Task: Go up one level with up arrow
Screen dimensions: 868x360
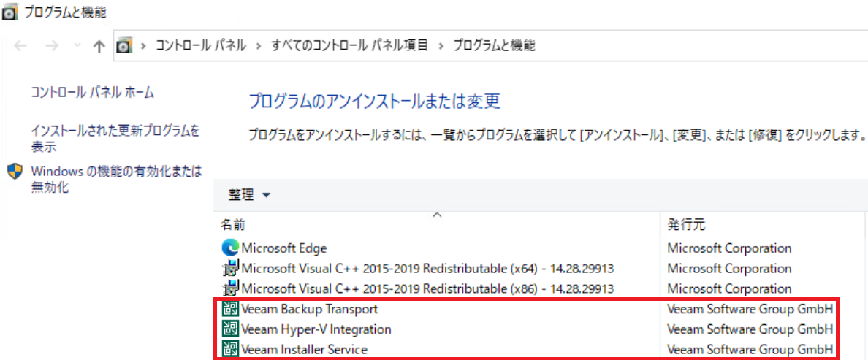Action: point(99,47)
